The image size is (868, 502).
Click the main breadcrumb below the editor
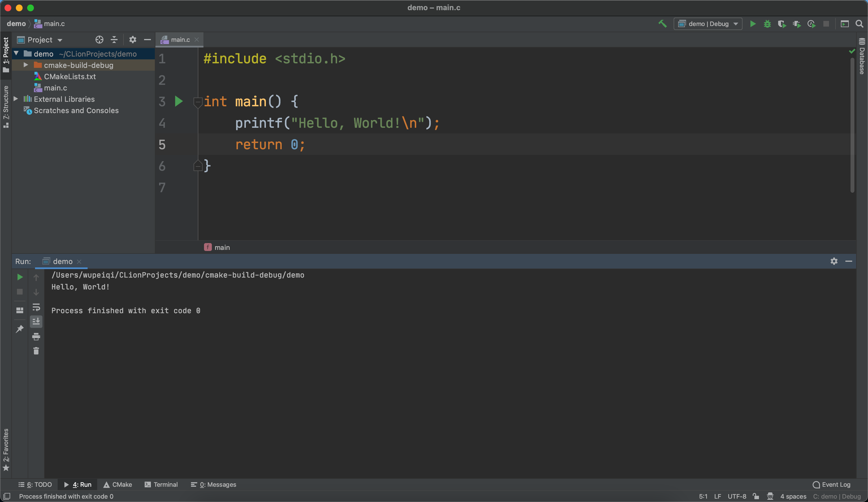pyautogui.click(x=217, y=247)
